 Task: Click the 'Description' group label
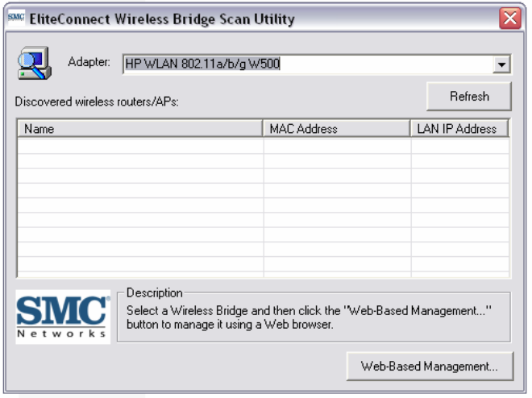155,293
